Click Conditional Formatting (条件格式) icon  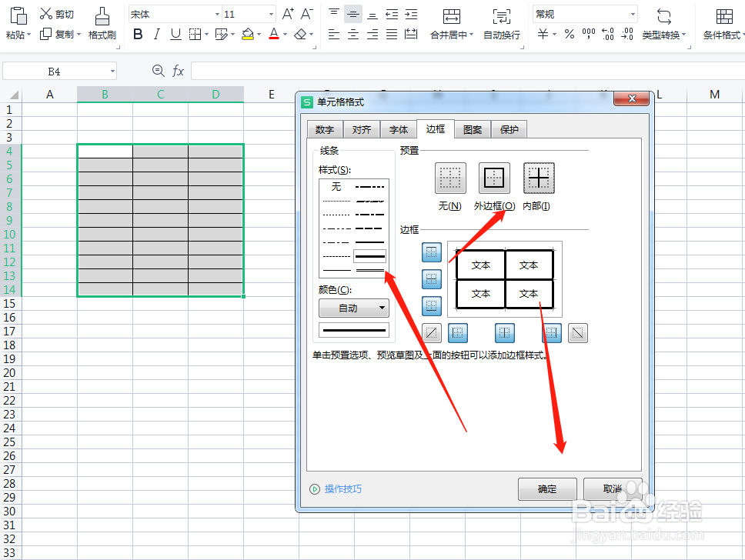coord(724,17)
